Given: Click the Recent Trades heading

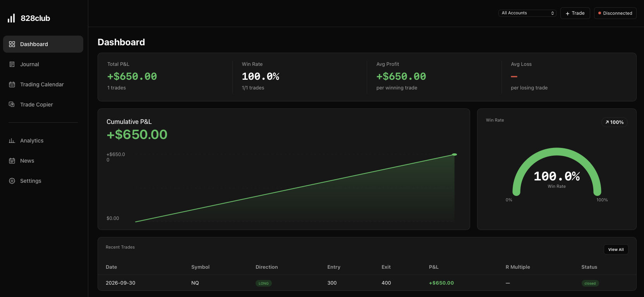Looking at the screenshot, I should point(120,247).
